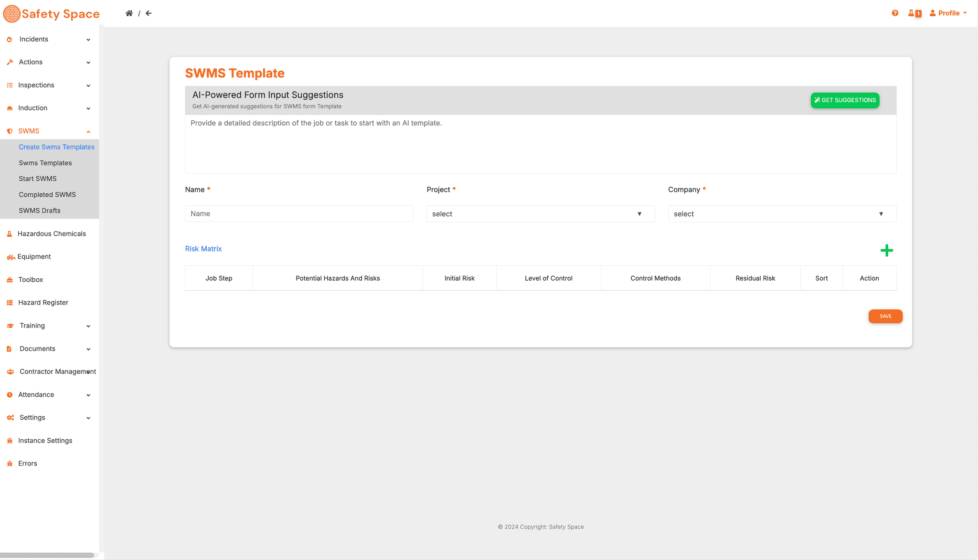Image resolution: width=978 pixels, height=560 pixels.
Task: Open Swms Templates menu item
Action: [45, 163]
